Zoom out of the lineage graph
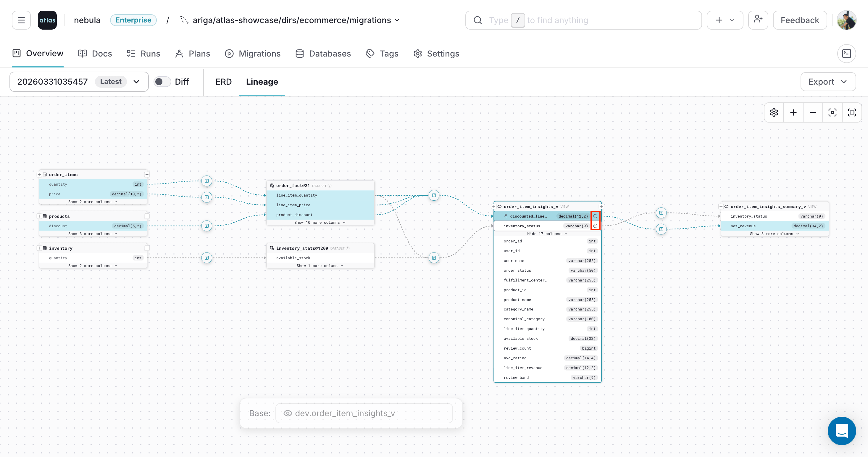The image size is (868, 457). (813, 112)
